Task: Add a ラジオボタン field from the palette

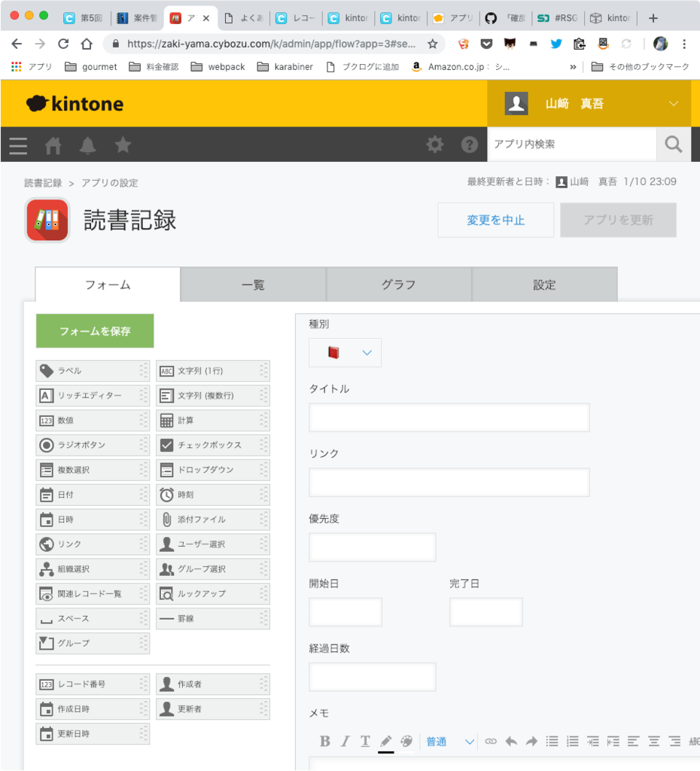Action: (92, 445)
